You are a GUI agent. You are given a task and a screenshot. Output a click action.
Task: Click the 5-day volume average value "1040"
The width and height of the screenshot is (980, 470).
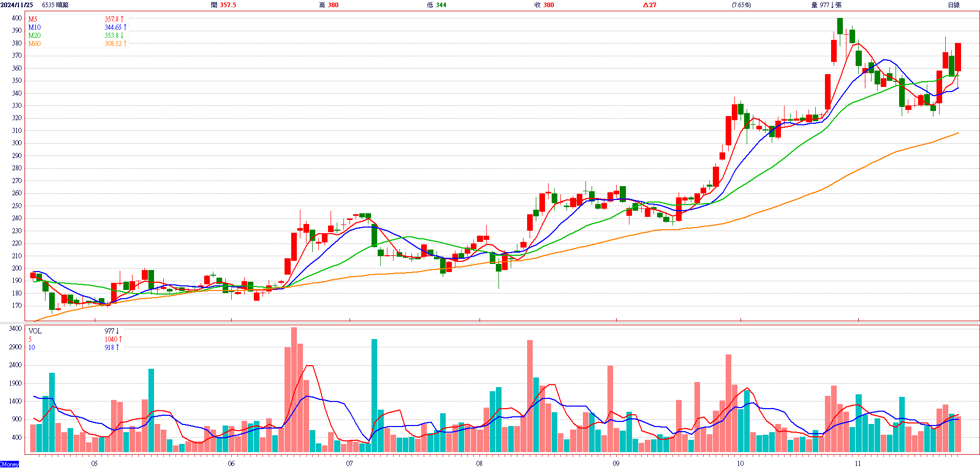111,339
